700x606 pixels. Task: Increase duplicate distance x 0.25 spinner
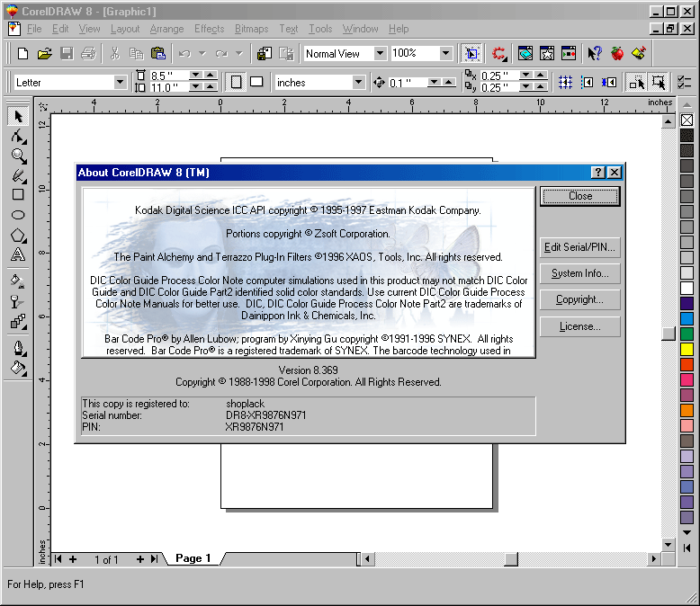(x=540, y=75)
